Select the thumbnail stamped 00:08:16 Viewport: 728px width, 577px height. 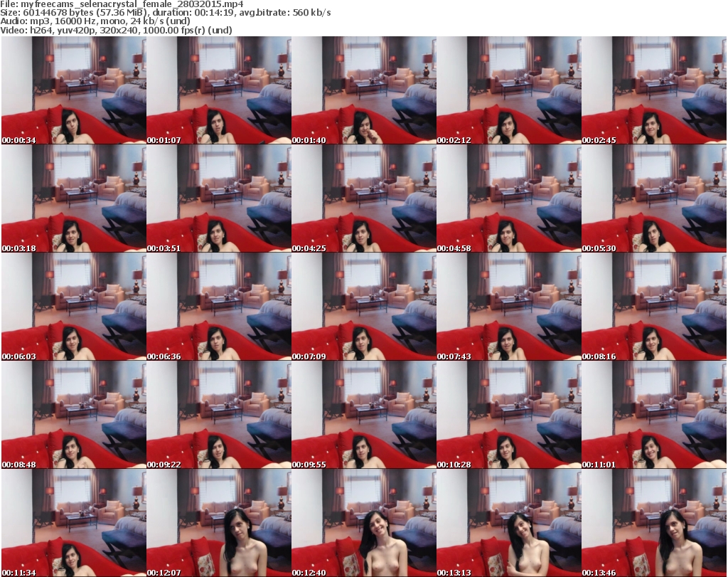click(654, 307)
